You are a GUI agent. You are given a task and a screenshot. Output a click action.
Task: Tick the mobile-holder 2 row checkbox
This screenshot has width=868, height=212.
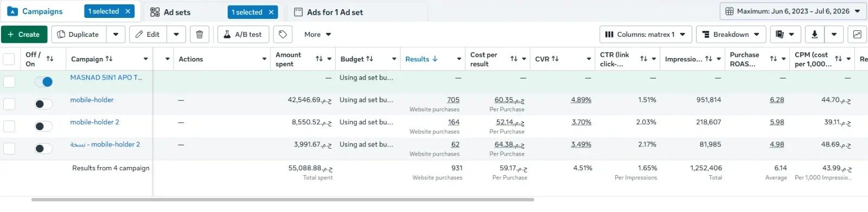[9, 126]
